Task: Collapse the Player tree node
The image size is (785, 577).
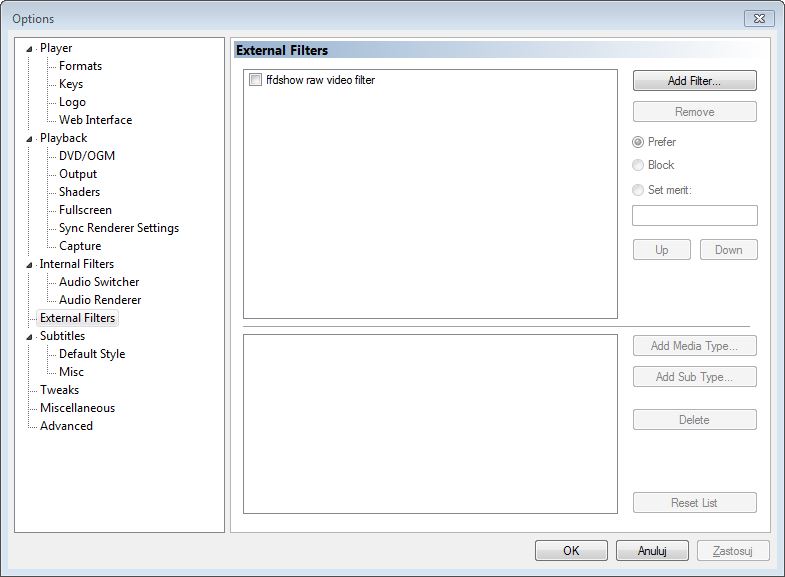Action: click(x=29, y=49)
